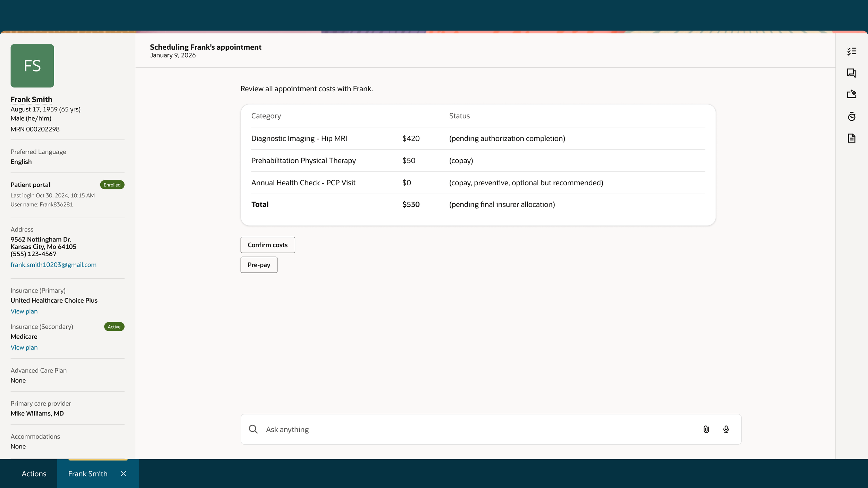
Task: Click the $420 cost value
Action: click(x=411, y=138)
